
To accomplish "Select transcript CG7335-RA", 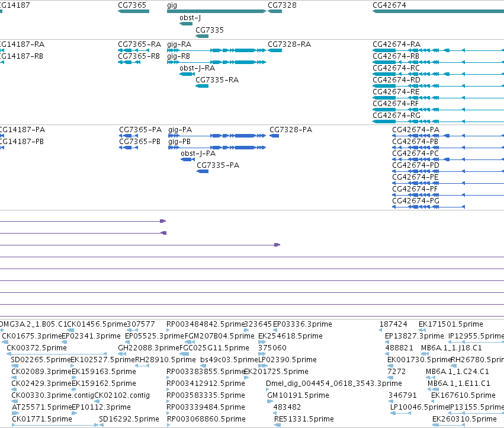I will (202, 86).
